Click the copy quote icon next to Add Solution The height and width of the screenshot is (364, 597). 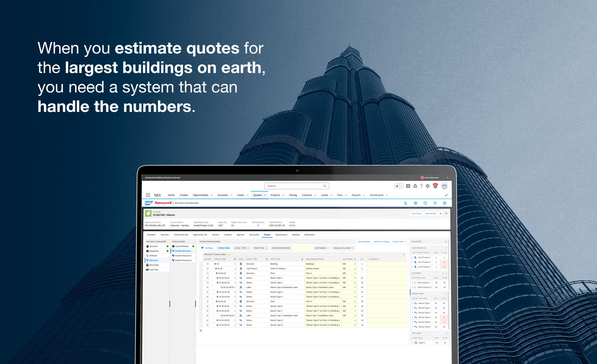point(446,213)
